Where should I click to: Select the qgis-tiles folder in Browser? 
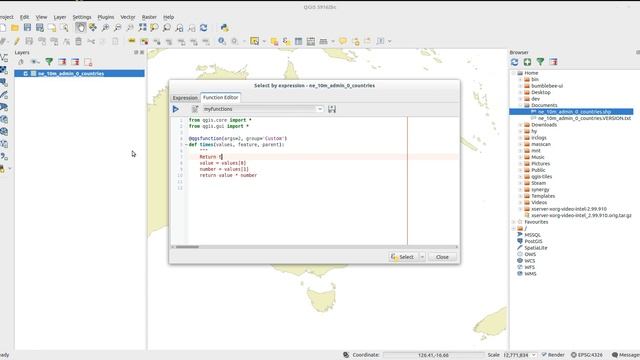click(x=541, y=177)
